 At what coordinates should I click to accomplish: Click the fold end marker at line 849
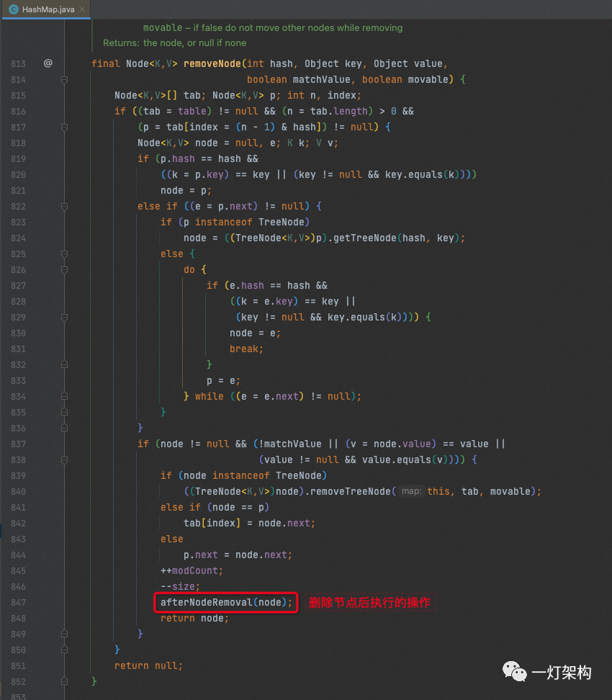click(64, 634)
